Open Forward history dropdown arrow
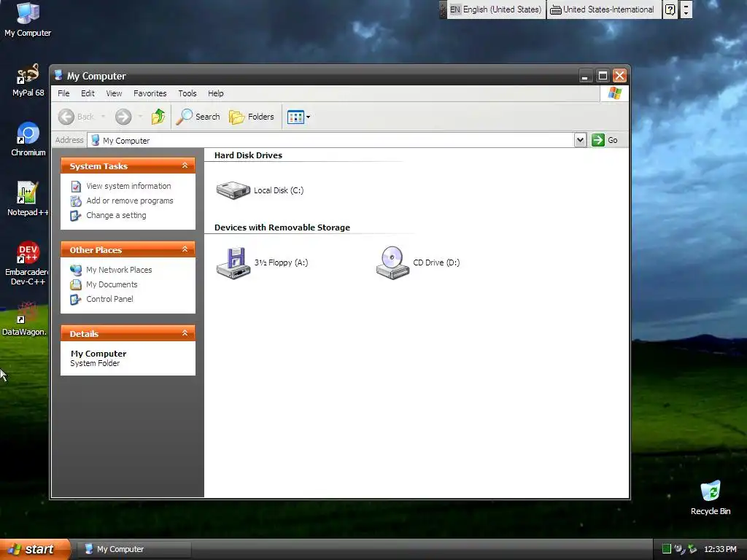747x560 pixels. click(x=140, y=117)
